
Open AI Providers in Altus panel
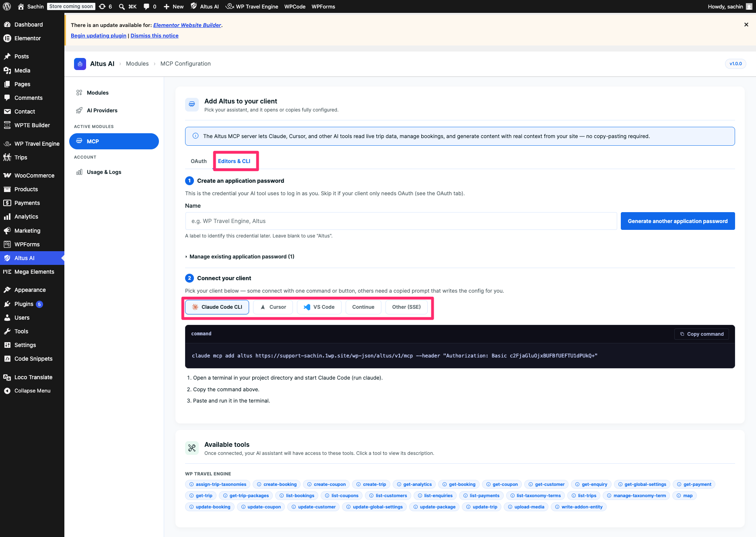pyautogui.click(x=114, y=110)
